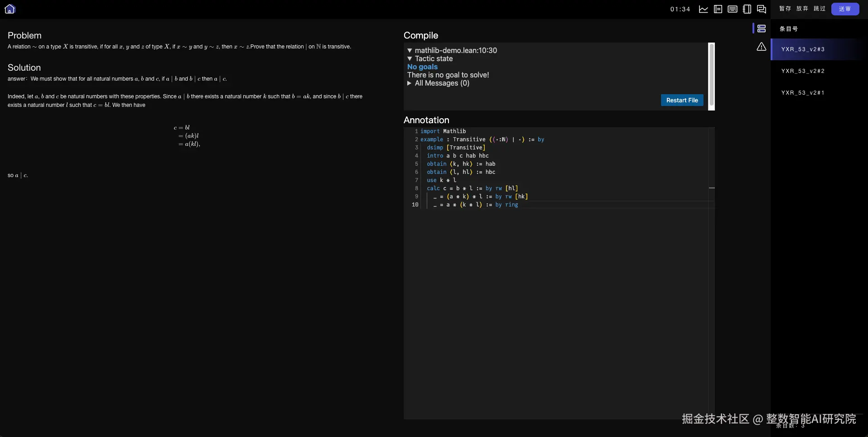The image size is (868, 437).
Task: Click 暂存 to save temporarily
Action: (785, 9)
